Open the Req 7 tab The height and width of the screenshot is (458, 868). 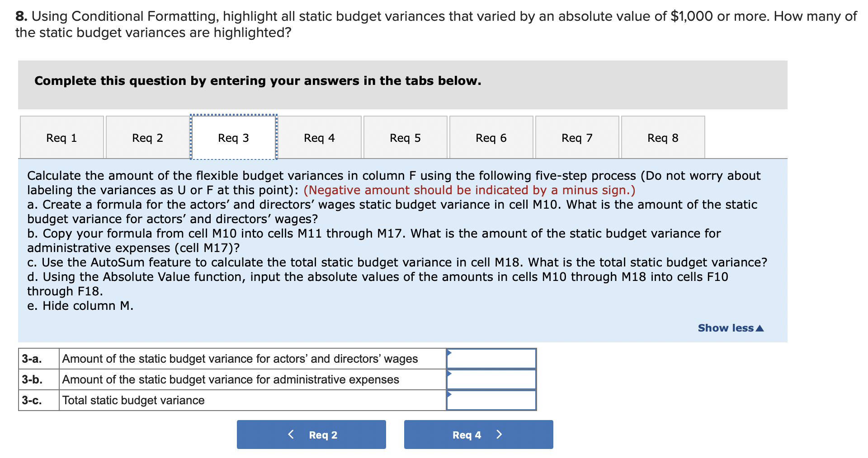tap(576, 137)
